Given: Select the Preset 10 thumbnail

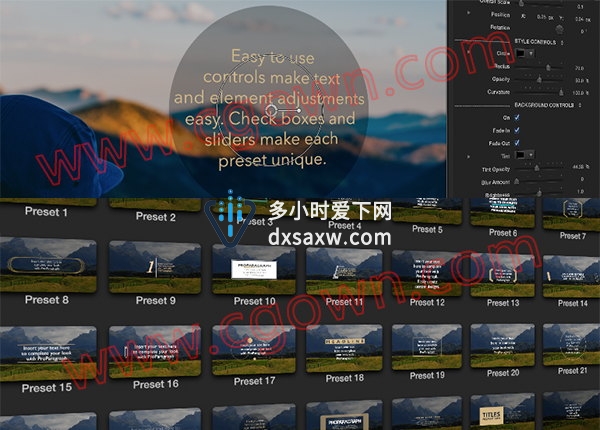Looking at the screenshot, I should 254,270.
